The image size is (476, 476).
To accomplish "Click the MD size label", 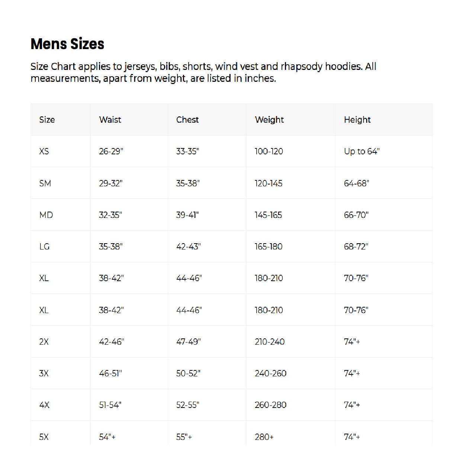I will (x=46, y=215).
